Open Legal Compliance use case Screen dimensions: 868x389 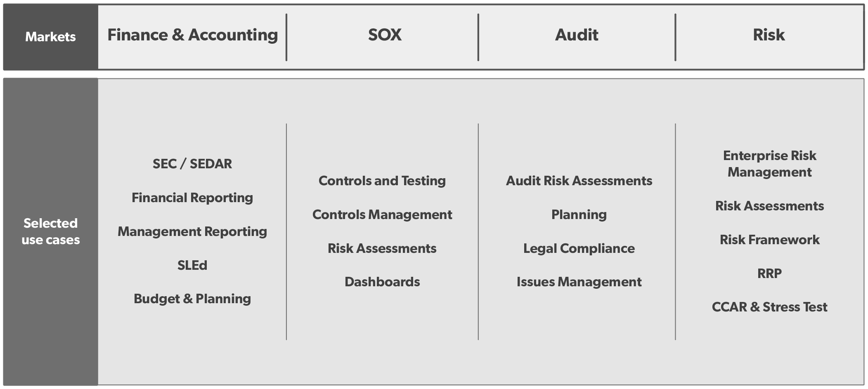579,248
